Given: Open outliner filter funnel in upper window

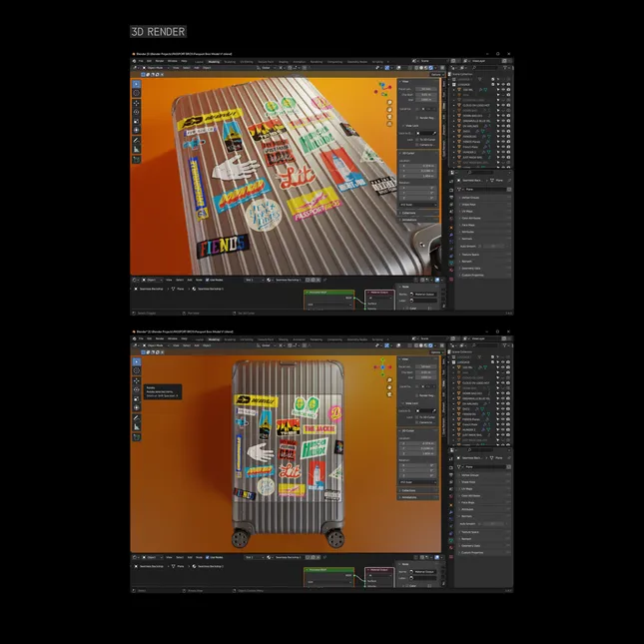Looking at the screenshot, I should [505, 68].
